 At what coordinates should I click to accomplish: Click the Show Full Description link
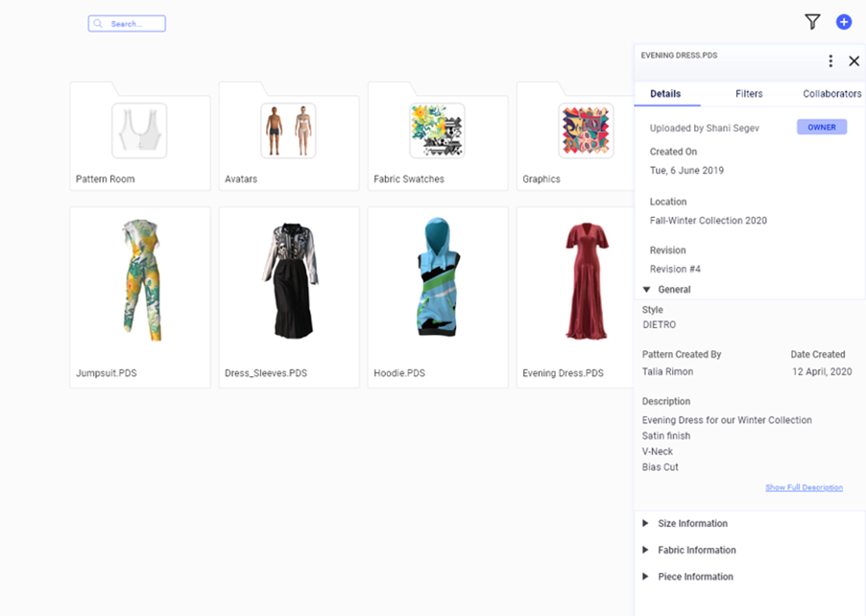tap(804, 487)
